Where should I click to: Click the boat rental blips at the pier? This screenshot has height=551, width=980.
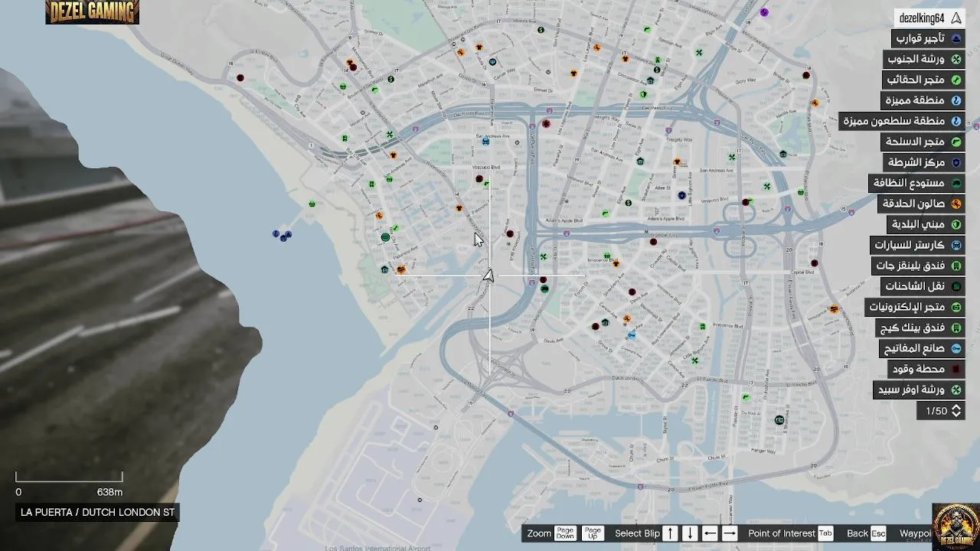point(283,235)
